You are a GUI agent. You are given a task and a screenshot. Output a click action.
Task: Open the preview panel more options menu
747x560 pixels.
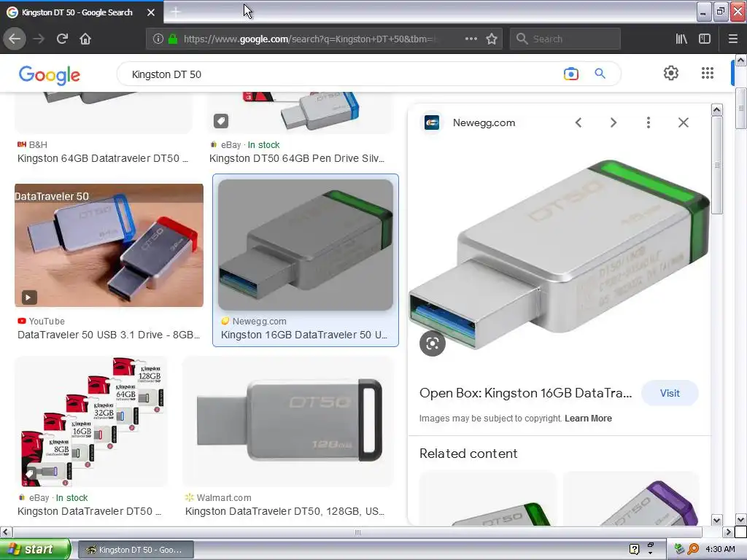tap(648, 122)
